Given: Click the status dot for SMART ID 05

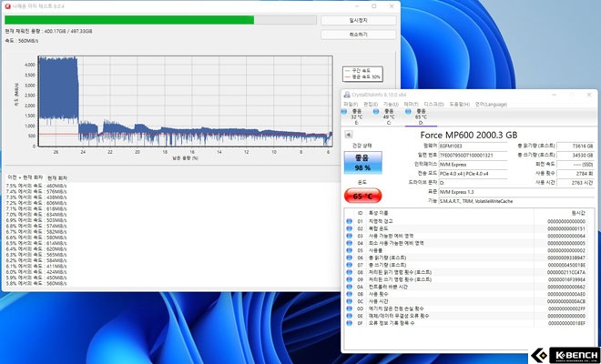Looking at the screenshot, I should coord(349,250).
